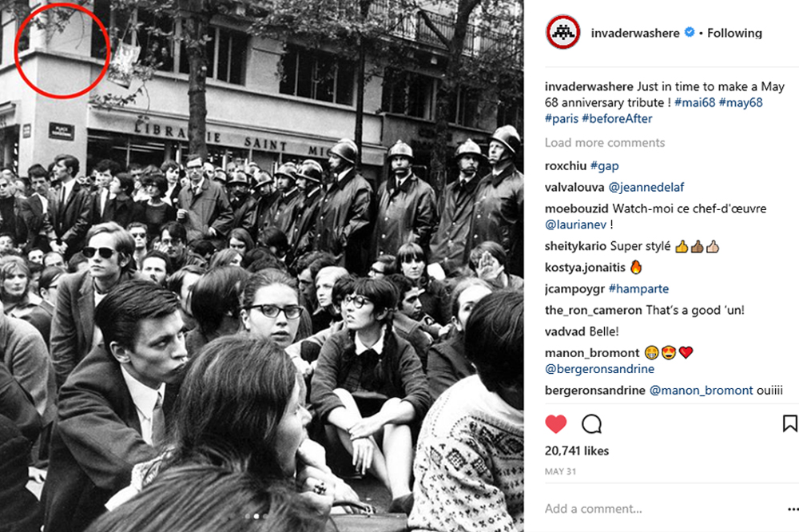Open invaderwashere profile avatar

(x=563, y=32)
